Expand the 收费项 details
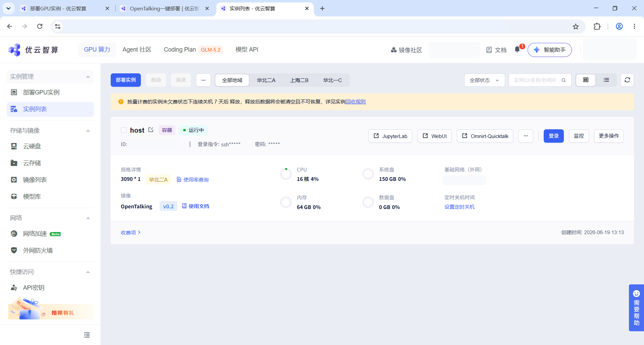Screen dimensions: 644x345 pos(130,232)
